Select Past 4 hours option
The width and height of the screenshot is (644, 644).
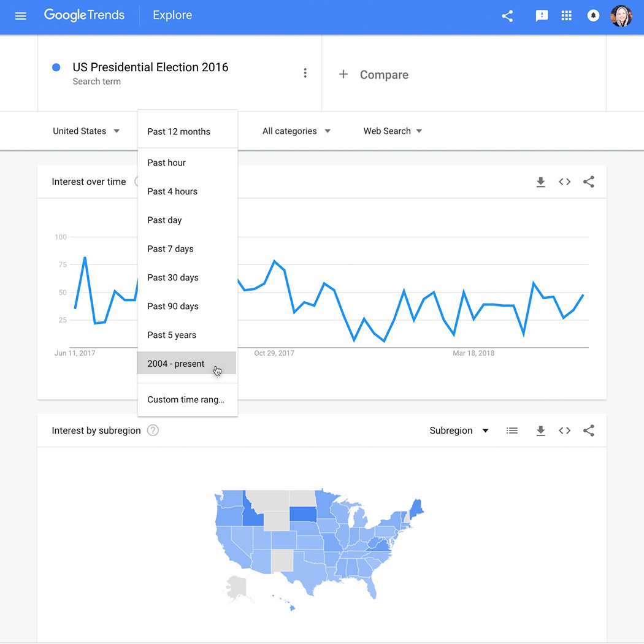click(x=187, y=191)
